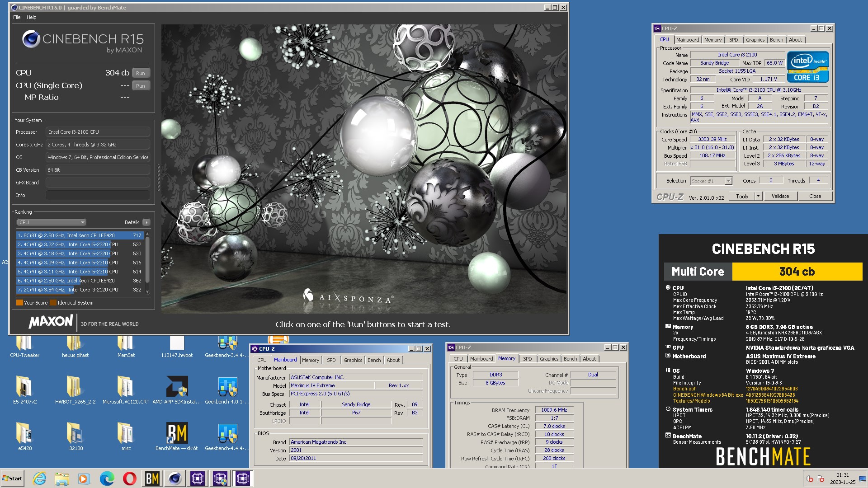Open Tools dropdown arrow in CPU-Z
Image resolution: width=868 pixels, height=488 pixels.
759,196
